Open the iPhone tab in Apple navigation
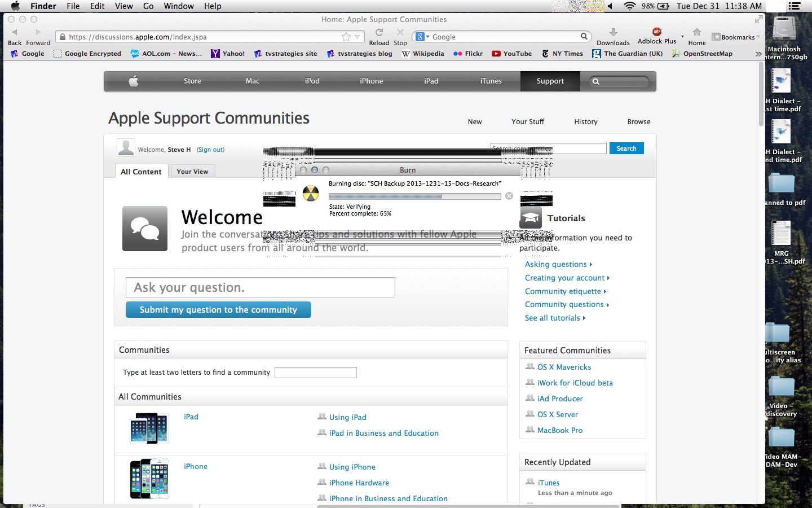Viewport: 812px width, 508px height. tap(372, 81)
